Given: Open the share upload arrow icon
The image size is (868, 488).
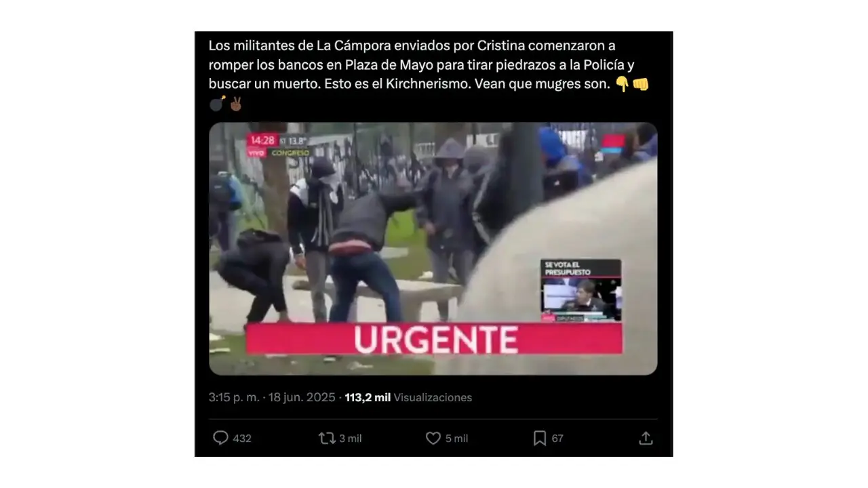Looking at the screenshot, I should coord(646,438).
